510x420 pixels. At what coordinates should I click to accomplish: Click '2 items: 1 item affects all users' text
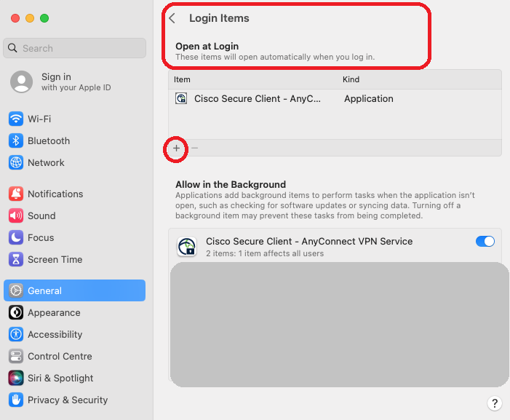point(265,253)
